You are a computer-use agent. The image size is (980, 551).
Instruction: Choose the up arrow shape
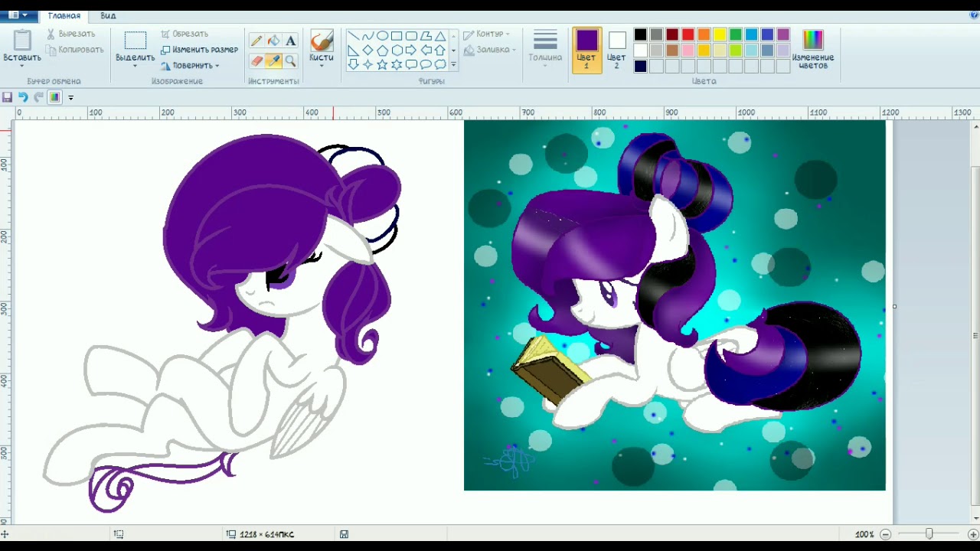pos(440,51)
